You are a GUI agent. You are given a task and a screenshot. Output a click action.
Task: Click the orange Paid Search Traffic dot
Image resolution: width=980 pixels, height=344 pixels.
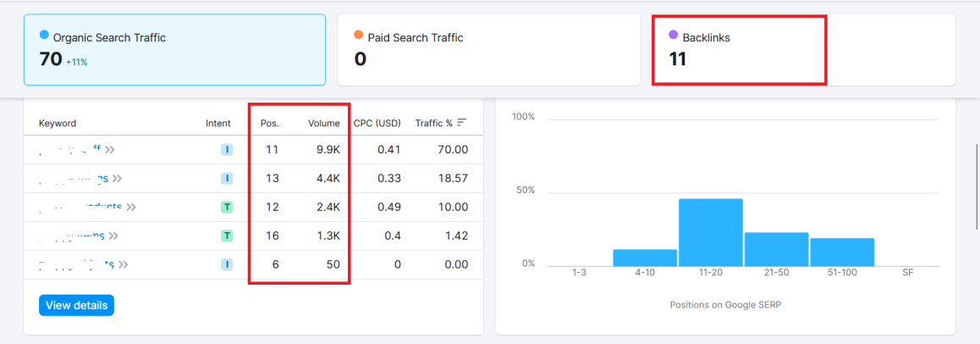[x=358, y=35]
